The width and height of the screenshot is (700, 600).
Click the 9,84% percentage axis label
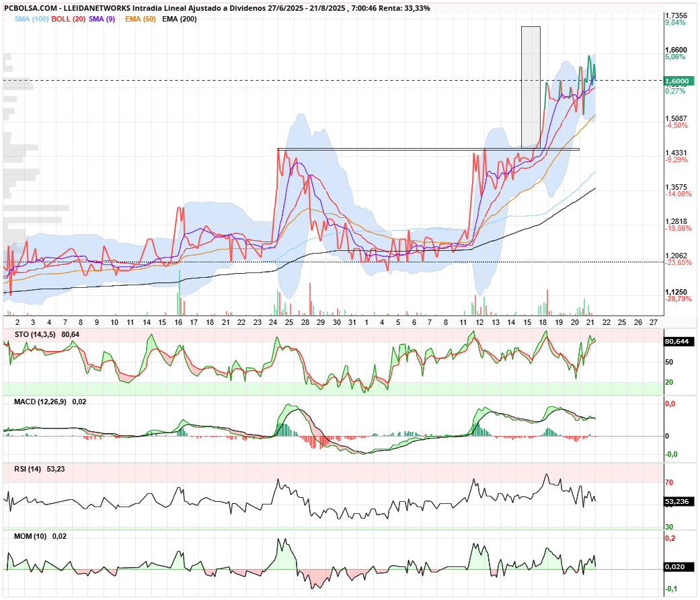(x=675, y=22)
